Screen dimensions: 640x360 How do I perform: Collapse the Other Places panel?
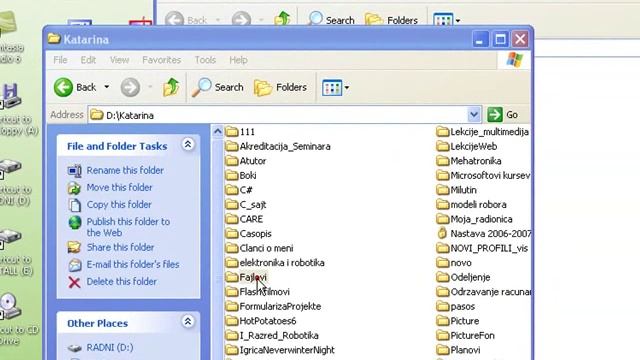pyautogui.click(x=188, y=322)
